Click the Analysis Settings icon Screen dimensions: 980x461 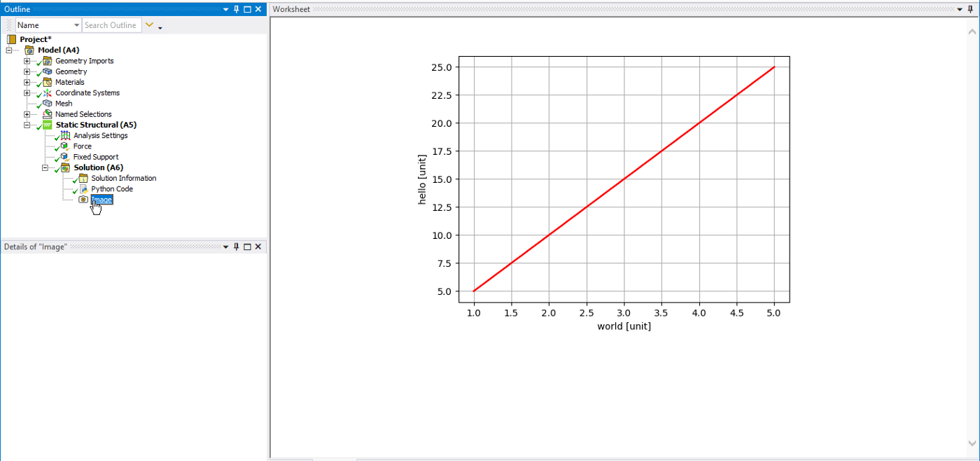pos(66,135)
